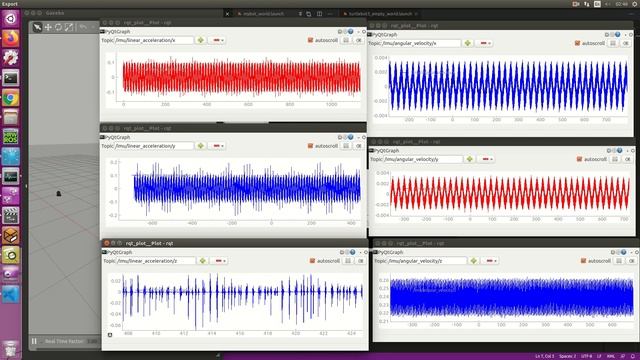Pause the linear_acceleration/x plot

[x=346, y=40]
